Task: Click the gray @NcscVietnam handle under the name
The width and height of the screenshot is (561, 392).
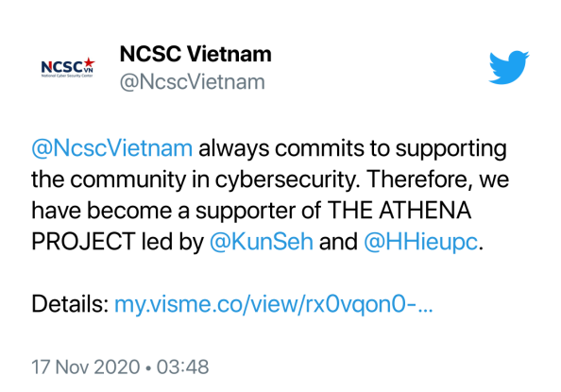Action: pos(193,81)
